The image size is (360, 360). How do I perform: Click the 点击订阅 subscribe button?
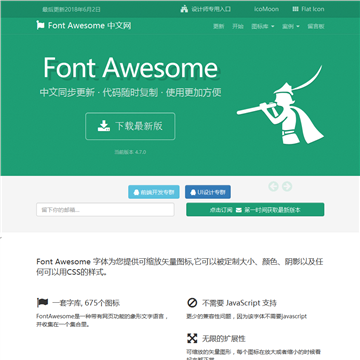(x=255, y=210)
